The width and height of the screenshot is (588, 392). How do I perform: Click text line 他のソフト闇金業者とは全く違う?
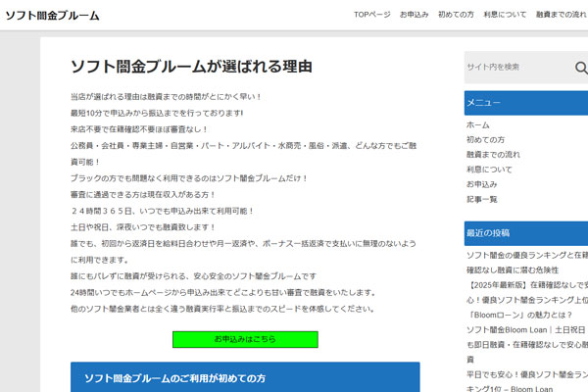point(222,309)
